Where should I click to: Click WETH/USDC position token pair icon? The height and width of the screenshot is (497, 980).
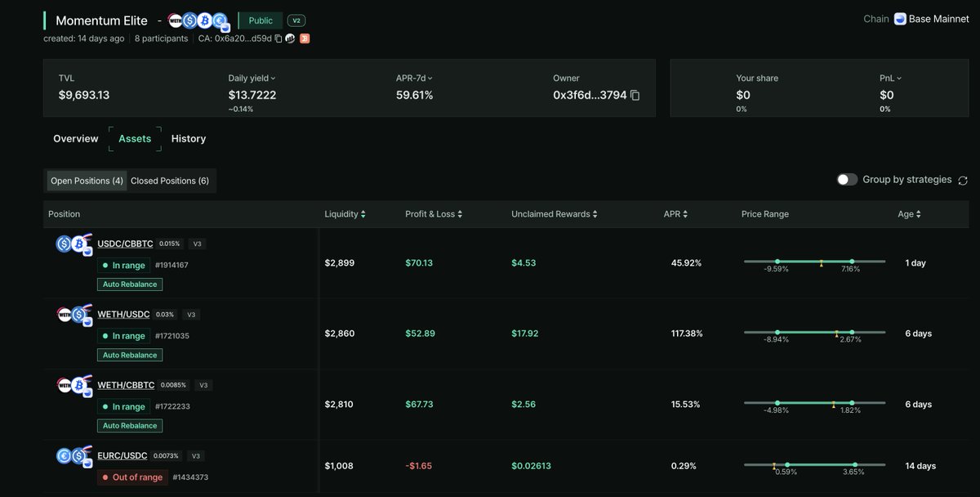click(x=73, y=315)
